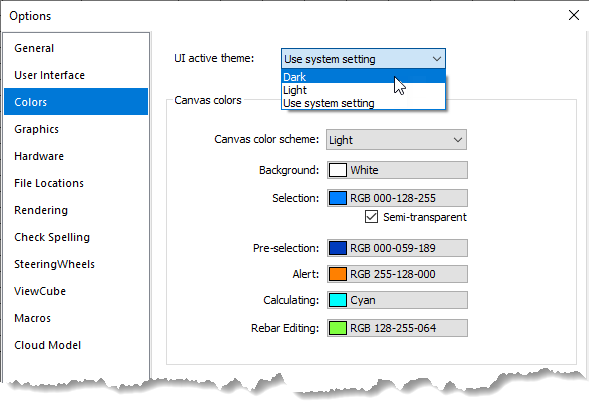Toggle the Semi-transparent checkbox
Image resolution: width=589 pixels, height=417 pixels.
(371, 217)
